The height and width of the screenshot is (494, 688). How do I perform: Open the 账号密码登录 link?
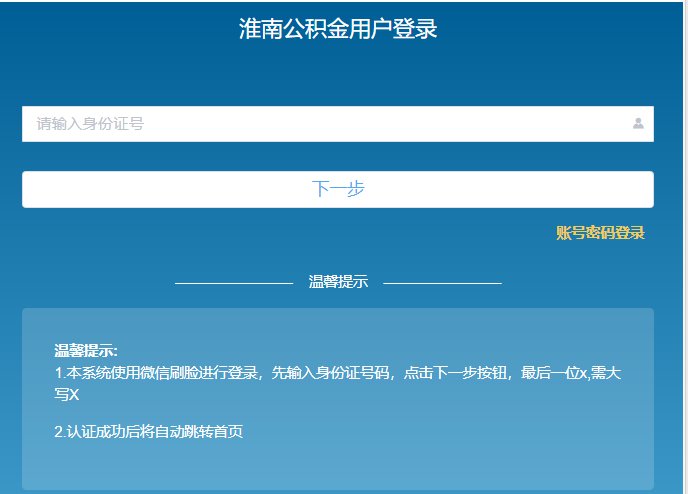600,233
